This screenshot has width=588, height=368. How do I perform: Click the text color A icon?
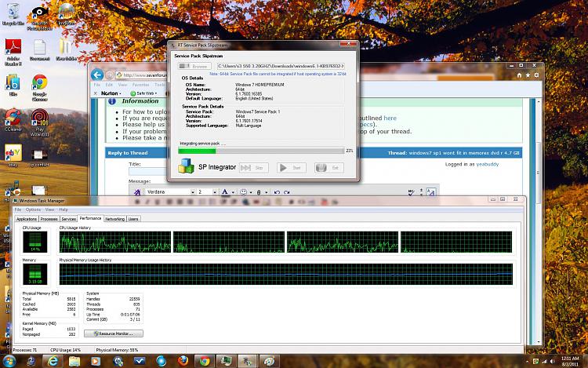[225, 192]
